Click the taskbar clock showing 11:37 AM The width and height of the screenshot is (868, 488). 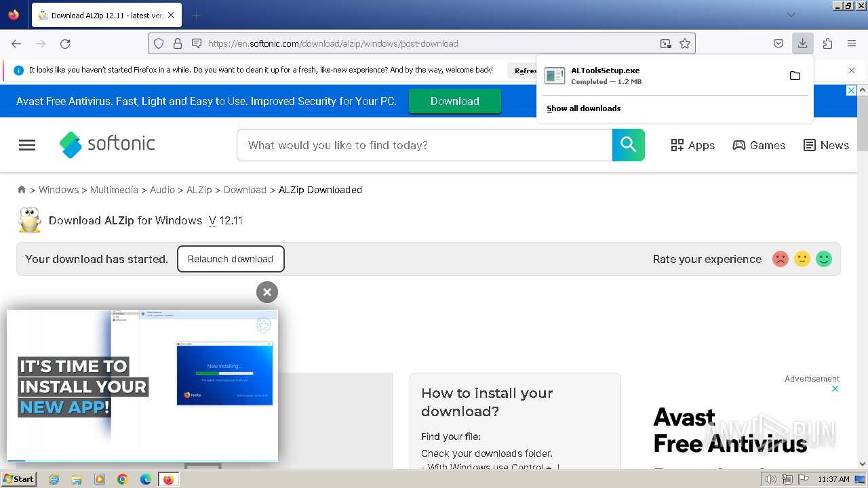tap(833, 479)
